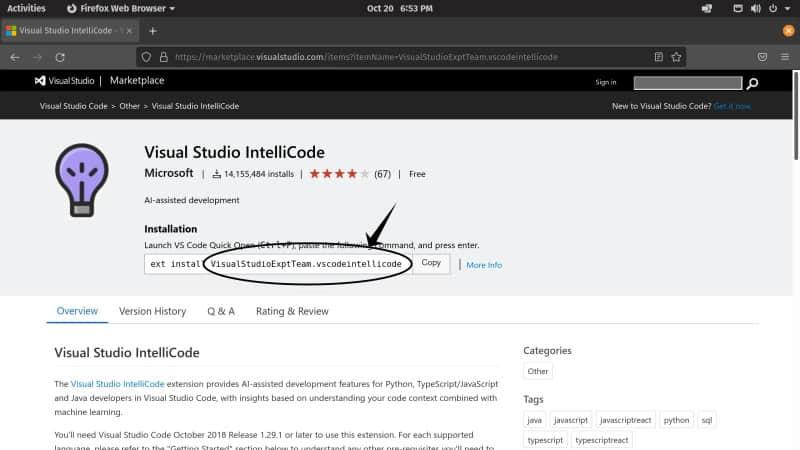The width and height of the screenshot is (800, 450).
Task: Open the More Info link
Action: [x=484, y=265]
